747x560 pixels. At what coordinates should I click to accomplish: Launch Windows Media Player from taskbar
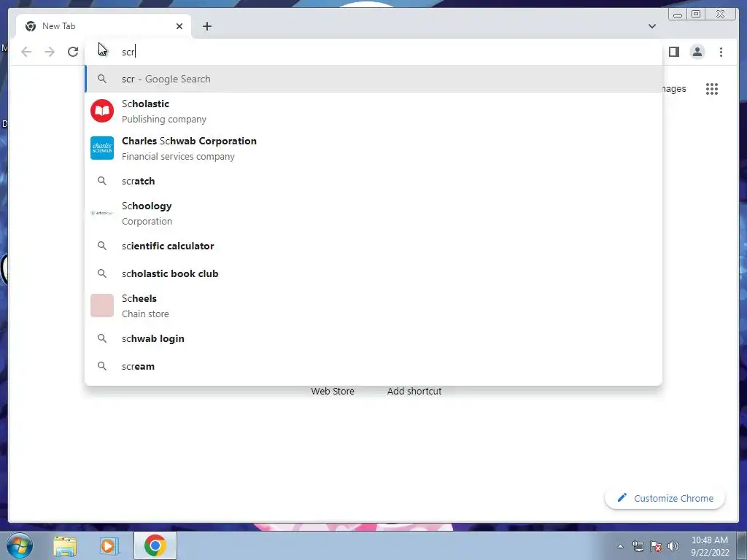(108, 545)
